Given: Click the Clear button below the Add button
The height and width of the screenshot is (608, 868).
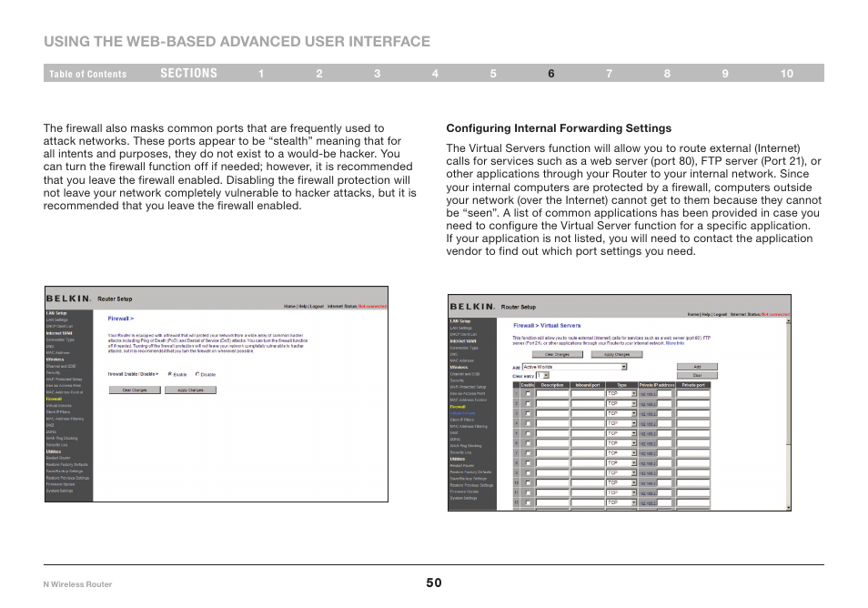Looking at the screenshot, I should click(x=698, y=375).
